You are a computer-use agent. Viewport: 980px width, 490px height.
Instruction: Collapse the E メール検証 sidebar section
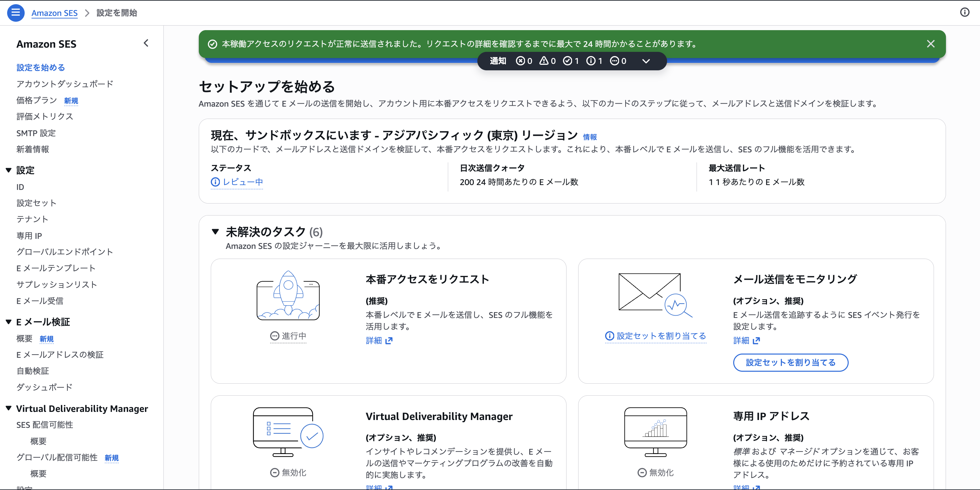8,322
